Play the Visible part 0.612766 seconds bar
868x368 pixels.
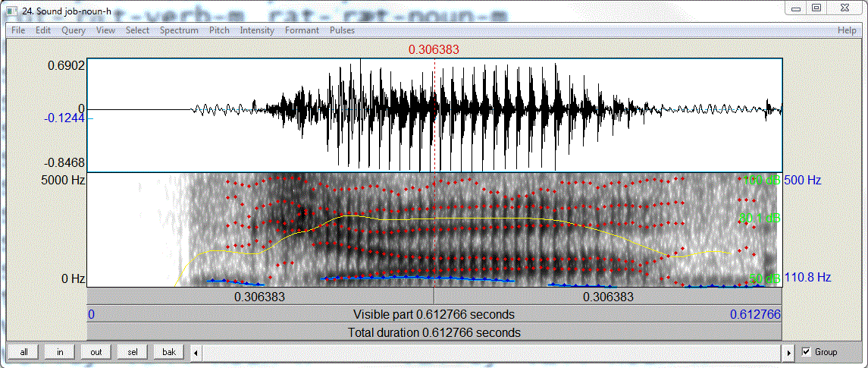434,314
